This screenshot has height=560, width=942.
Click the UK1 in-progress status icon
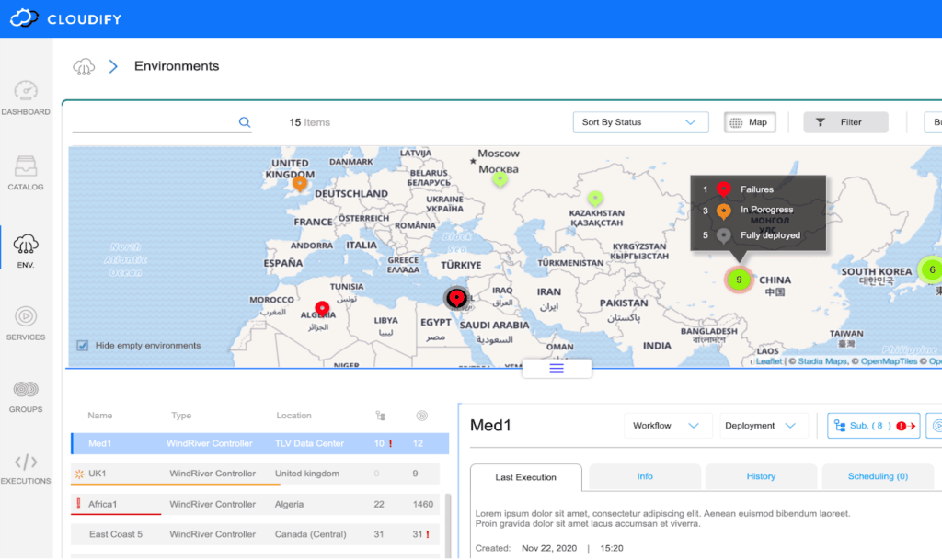[x=79, y=474]
